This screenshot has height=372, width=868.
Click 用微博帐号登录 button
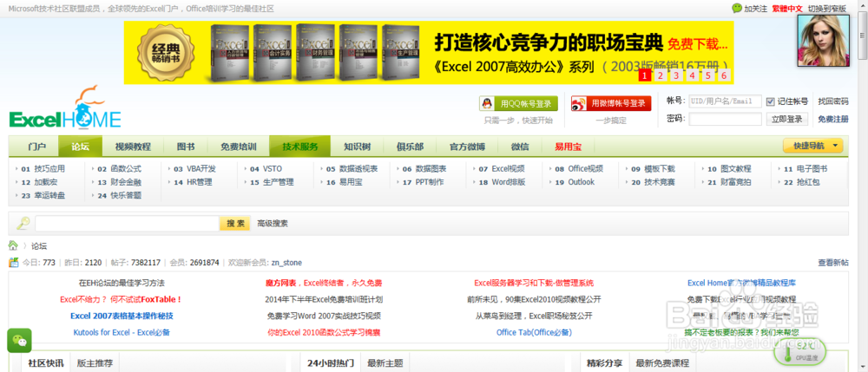pos(611,103)
